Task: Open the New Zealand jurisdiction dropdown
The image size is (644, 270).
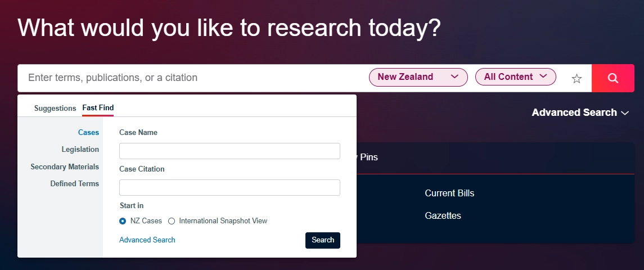Action: pos(418,77)
